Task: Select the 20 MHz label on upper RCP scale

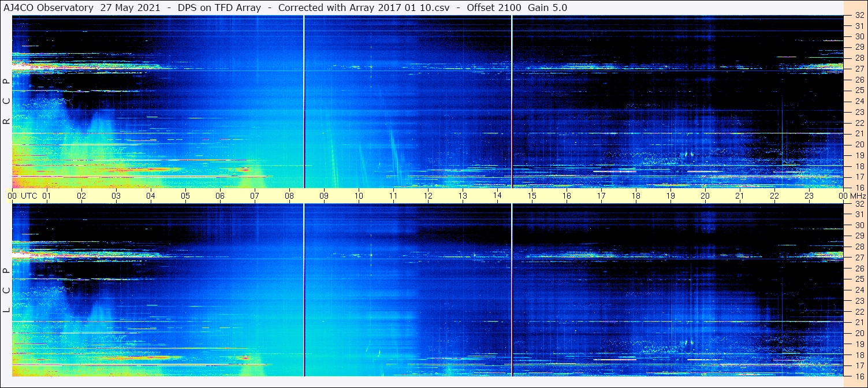Action: 859,144
